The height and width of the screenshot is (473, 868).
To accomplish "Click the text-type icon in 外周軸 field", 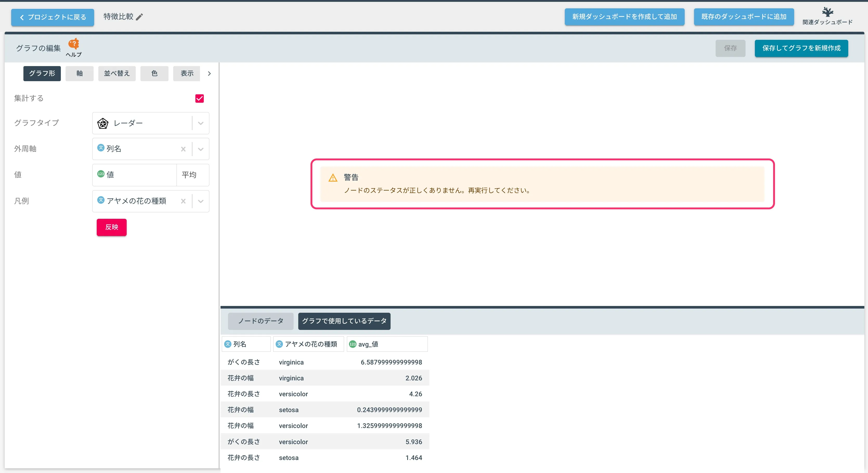I will click(x=101, y=148).
